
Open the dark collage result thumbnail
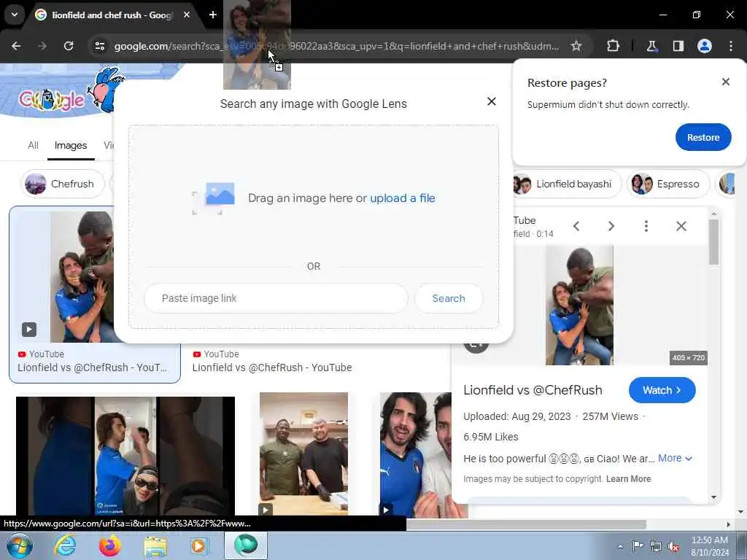[x=125, y=456]
